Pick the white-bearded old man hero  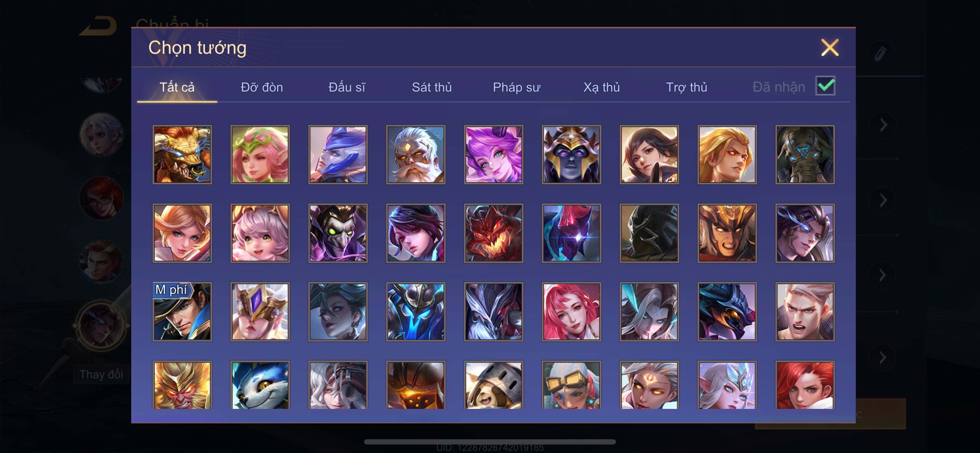[x=416, y=155]
